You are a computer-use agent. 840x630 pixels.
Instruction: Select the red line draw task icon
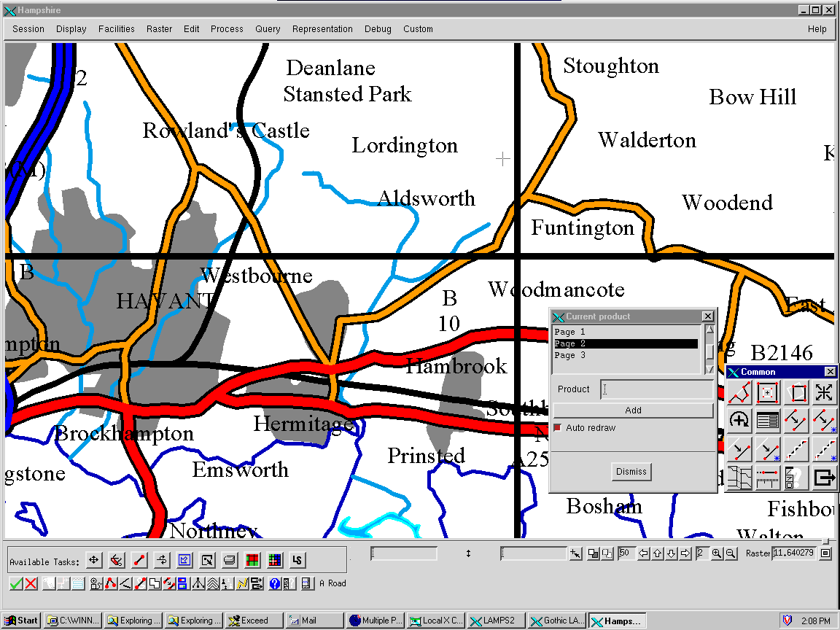click(x=139, y=560)
